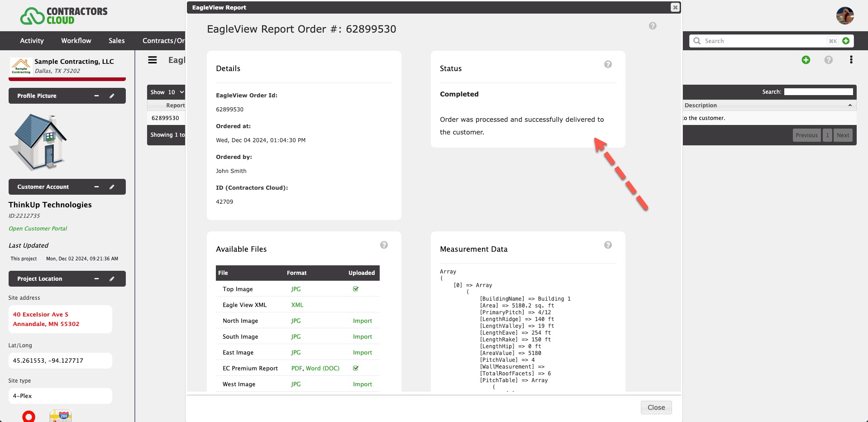Import the South Image file
Screen dimensions: 868x422
362,336
